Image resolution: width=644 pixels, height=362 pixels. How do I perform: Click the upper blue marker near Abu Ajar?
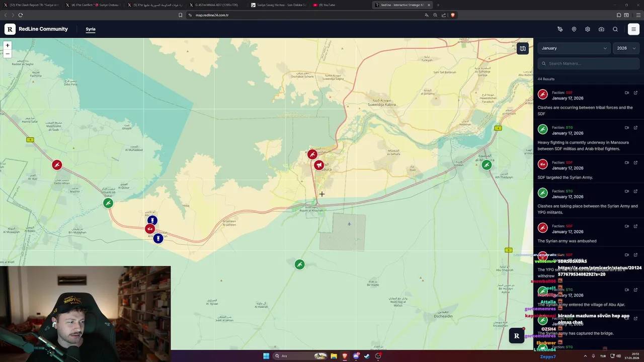(x=152, y=220)
